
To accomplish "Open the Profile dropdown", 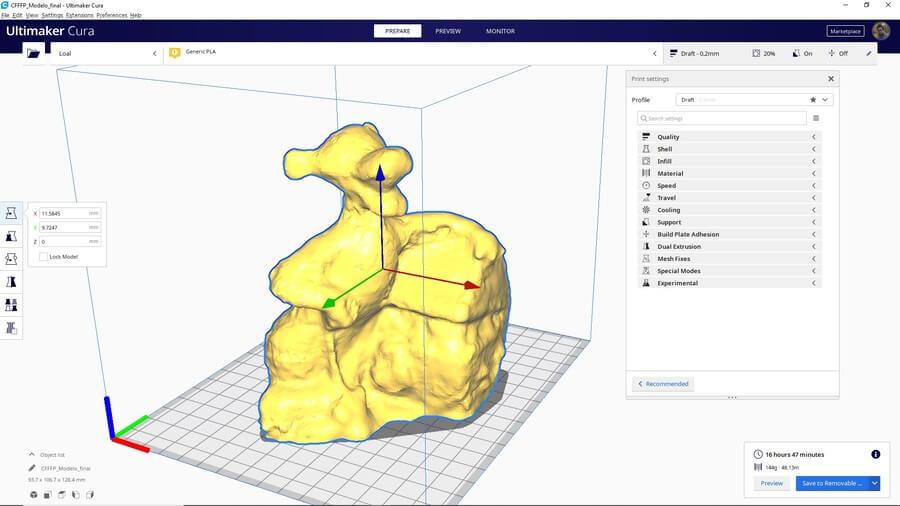I will [x=754, y=100].
